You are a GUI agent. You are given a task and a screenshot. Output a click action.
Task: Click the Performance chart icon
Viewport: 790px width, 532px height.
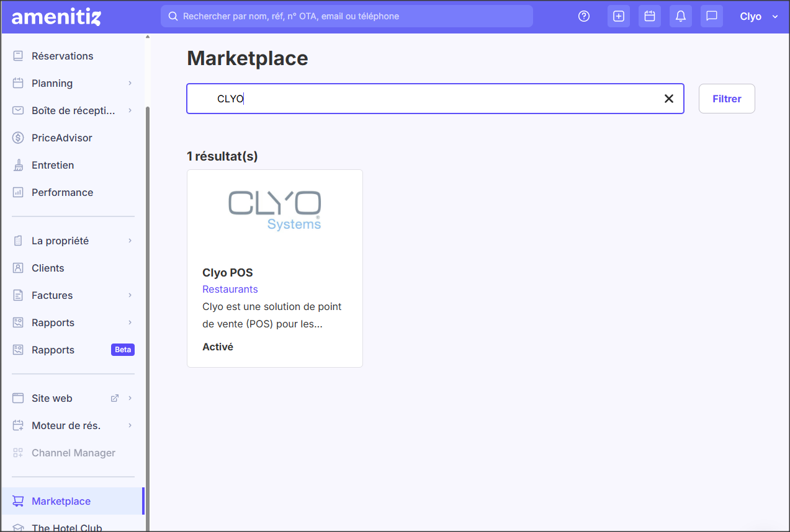[x=18, y=192]
